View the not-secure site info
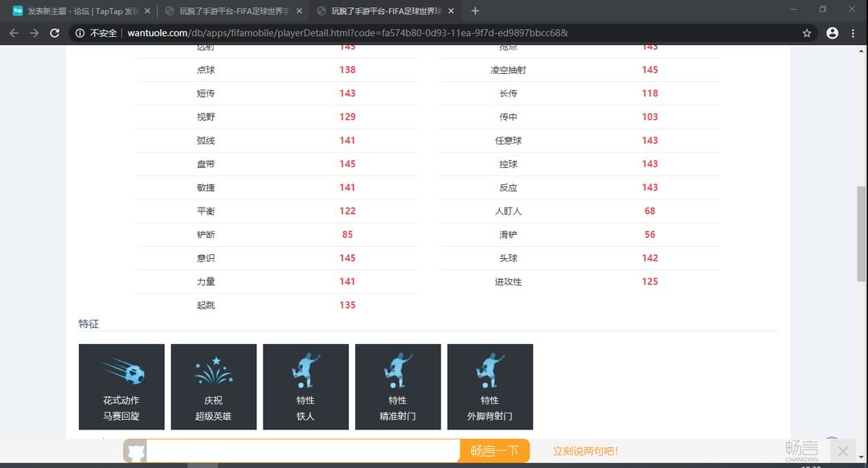 [96, 33]
